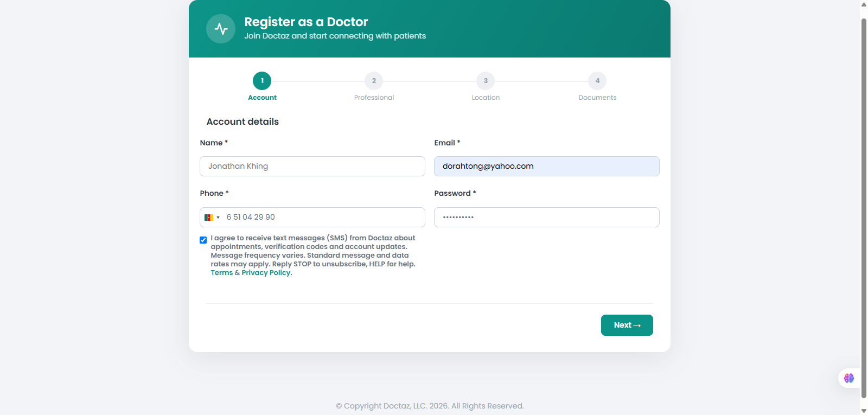Click the "Account details" heading
868x415 pixels.
click(242, 122)
